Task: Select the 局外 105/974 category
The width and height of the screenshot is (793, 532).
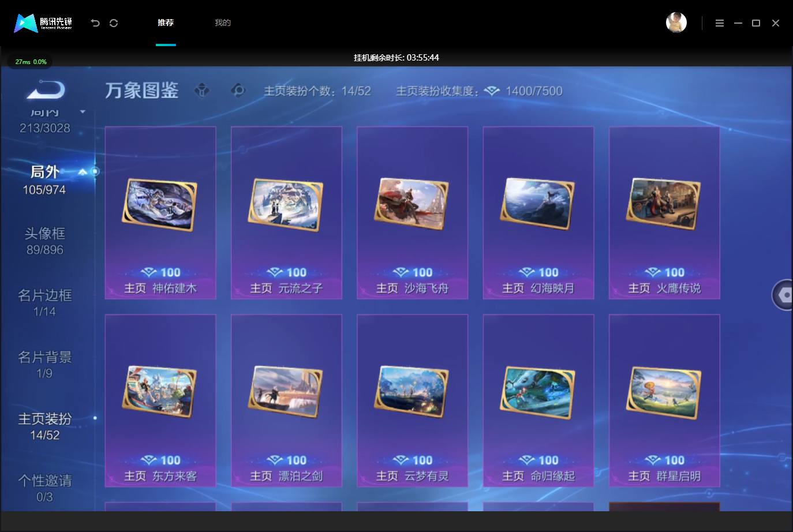Action: click(44, 180)
